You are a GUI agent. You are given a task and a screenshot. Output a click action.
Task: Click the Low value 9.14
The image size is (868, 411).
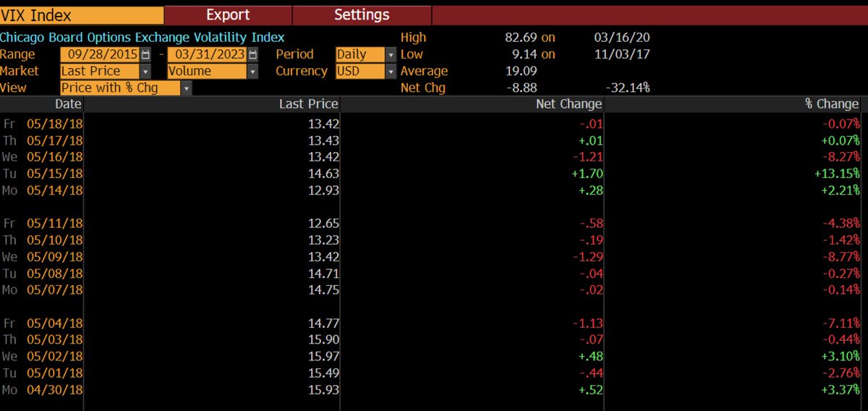[x=524, y=54]
